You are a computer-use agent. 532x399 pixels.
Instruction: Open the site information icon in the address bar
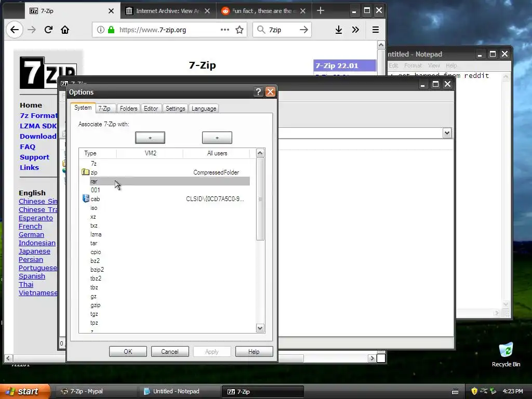(101, 30)
